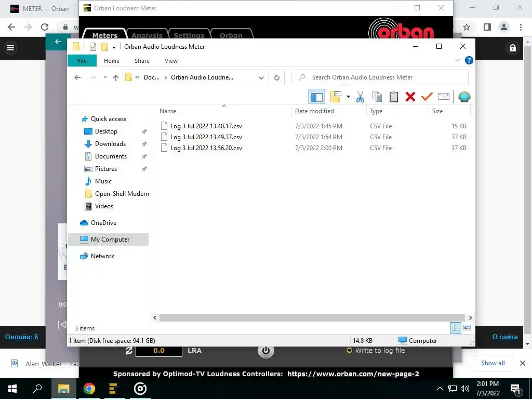
Task: Click the reset arrows icon beside LRA
Action: (x=129, y=351)
